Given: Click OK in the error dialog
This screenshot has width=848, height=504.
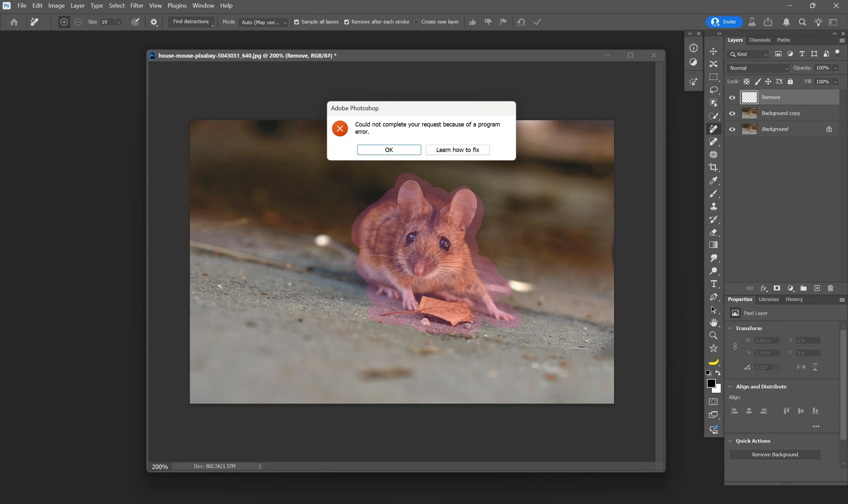Looking at the screenshot, I should [389, 150].
